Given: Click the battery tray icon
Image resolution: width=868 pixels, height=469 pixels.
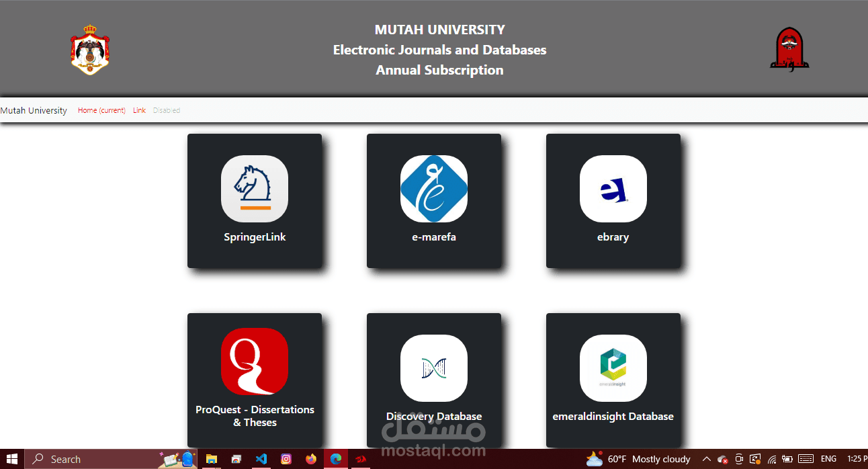Looking at the screenshot, I should pos(787,460).
